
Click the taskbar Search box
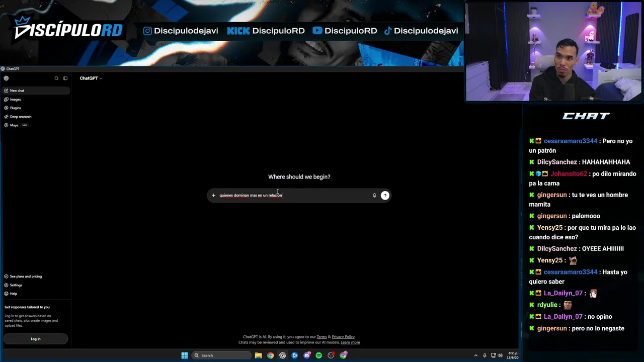point(221,355)
